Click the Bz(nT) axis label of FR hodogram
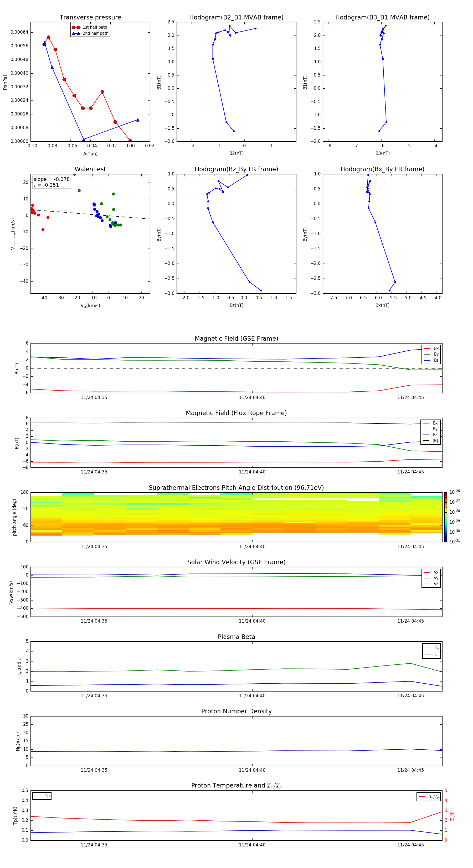Image resolution: width=473 pixels, height=868 pixels. coord(236,305)
